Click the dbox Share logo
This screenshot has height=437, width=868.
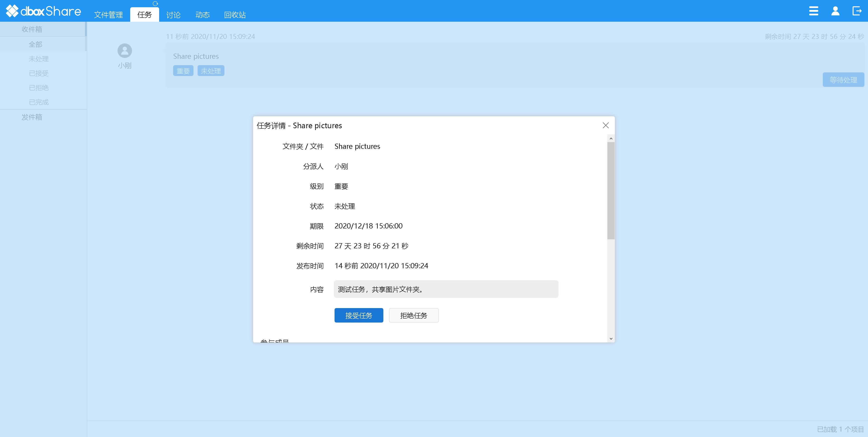point(43,11)
